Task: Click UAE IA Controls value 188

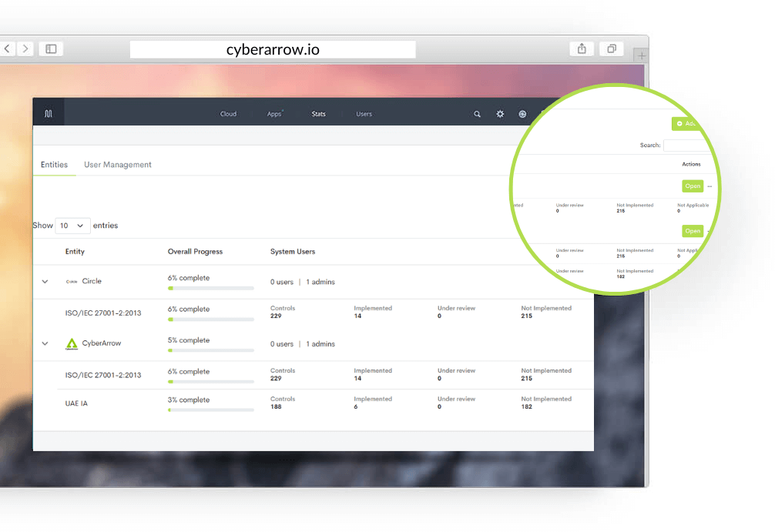Action: coord(276,407)
